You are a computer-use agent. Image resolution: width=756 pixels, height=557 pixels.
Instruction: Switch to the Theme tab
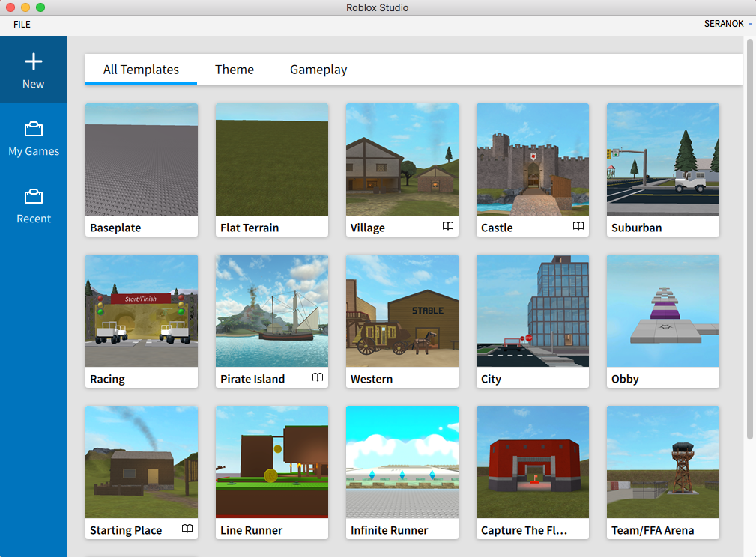pyautogui.click(x=234, y=69)
